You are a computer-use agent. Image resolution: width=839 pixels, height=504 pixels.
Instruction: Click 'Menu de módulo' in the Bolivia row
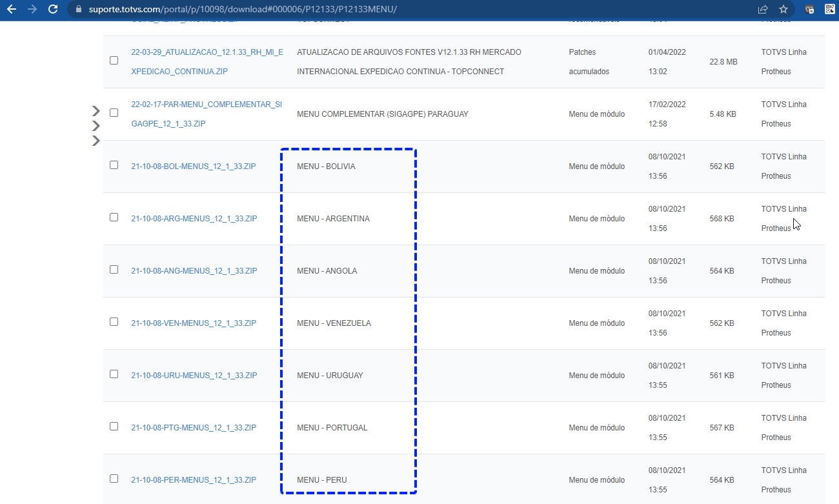click(597, 166)
